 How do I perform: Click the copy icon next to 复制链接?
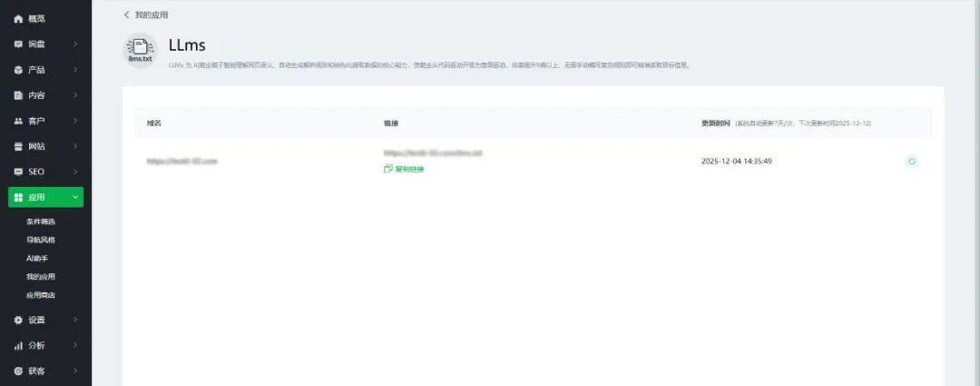pos(387,168)
